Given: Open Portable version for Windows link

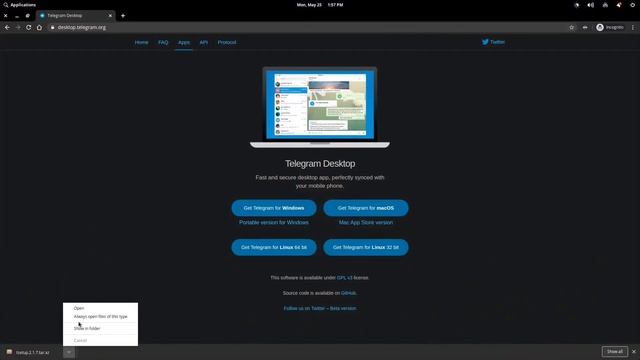Looking at the screenshot, I should point(274,222).
